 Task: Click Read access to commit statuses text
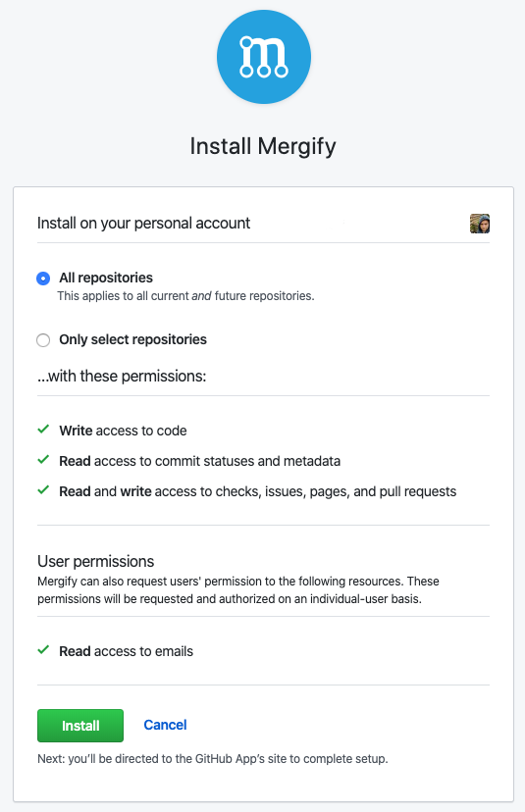(x=199, y=462)
